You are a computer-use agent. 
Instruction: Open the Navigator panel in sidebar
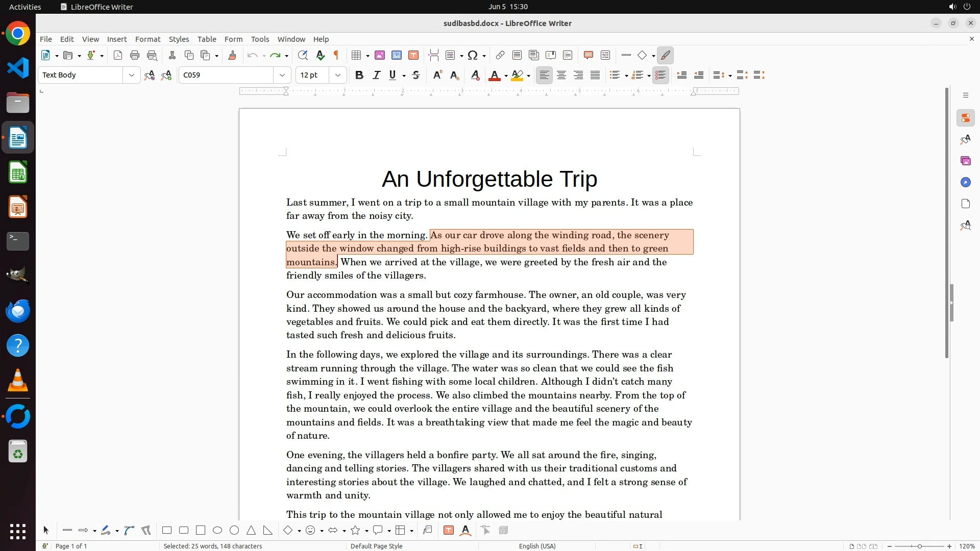[x=965, y=183]
